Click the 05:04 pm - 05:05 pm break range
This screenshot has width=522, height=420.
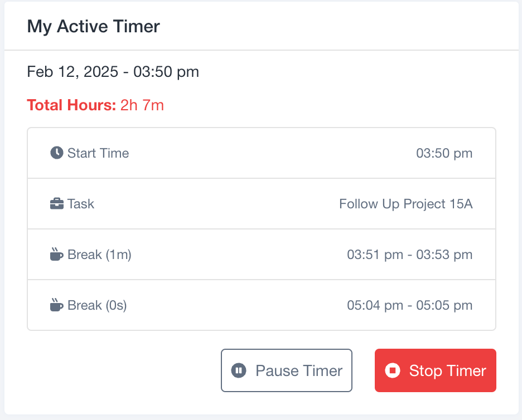(x=410, y=305)
